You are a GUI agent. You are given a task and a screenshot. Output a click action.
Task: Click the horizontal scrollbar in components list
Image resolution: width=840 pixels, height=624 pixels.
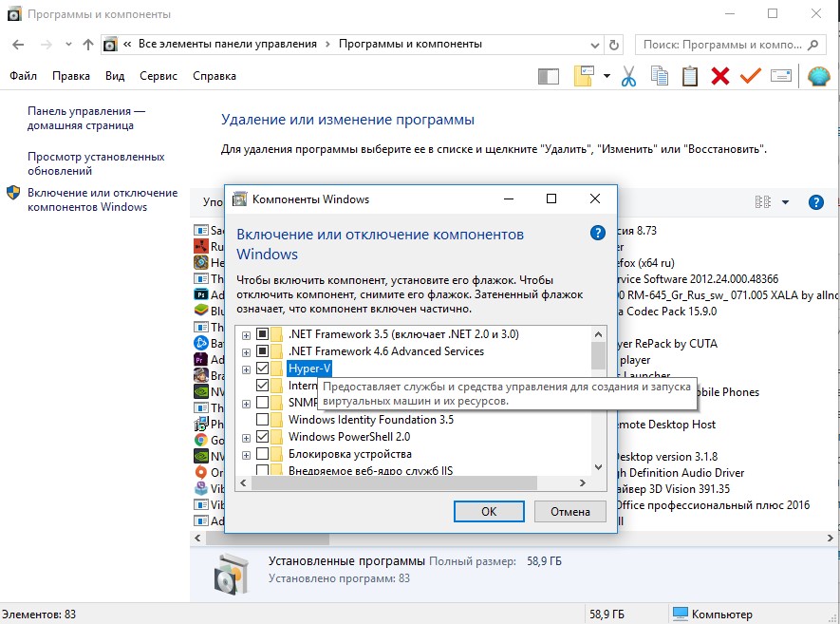(x=394, y=483)
